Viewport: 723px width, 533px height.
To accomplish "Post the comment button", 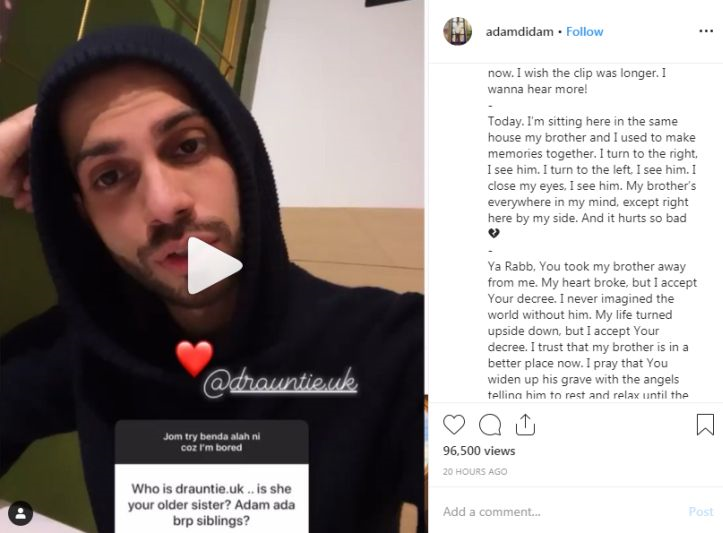I will tap(700, 511).
